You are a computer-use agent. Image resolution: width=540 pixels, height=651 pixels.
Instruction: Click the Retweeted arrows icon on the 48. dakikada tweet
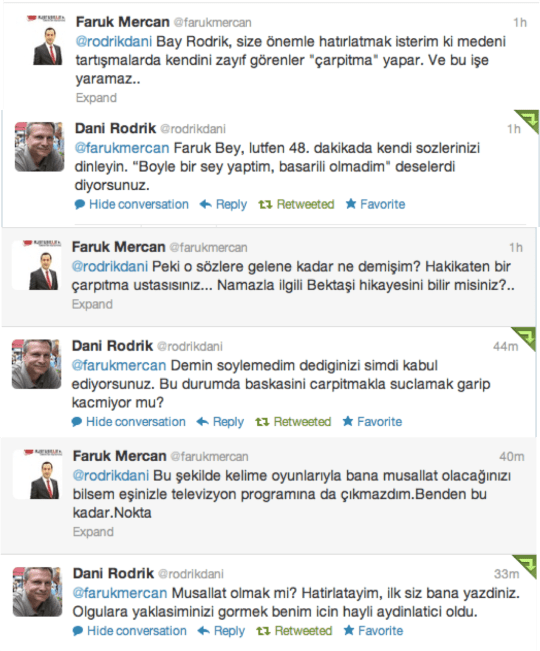[x=265, y=204]
